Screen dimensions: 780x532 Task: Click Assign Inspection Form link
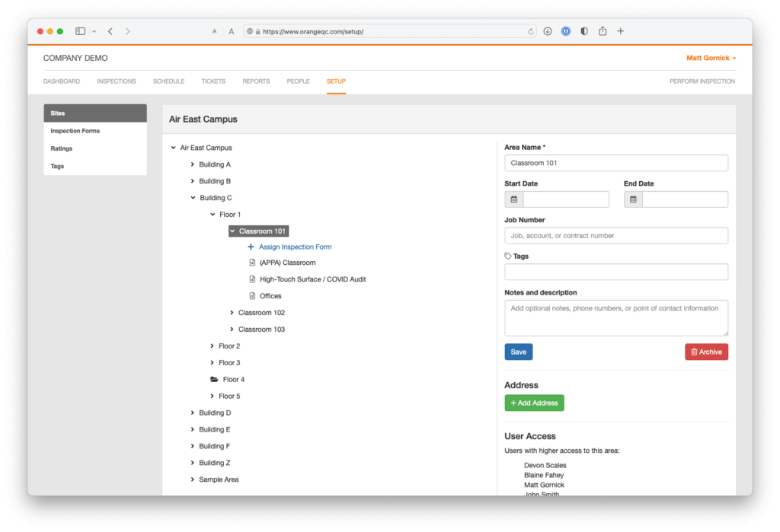295,247
